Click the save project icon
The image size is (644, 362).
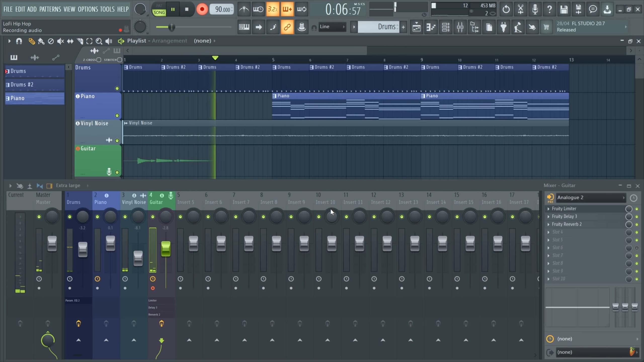point(564,9)
